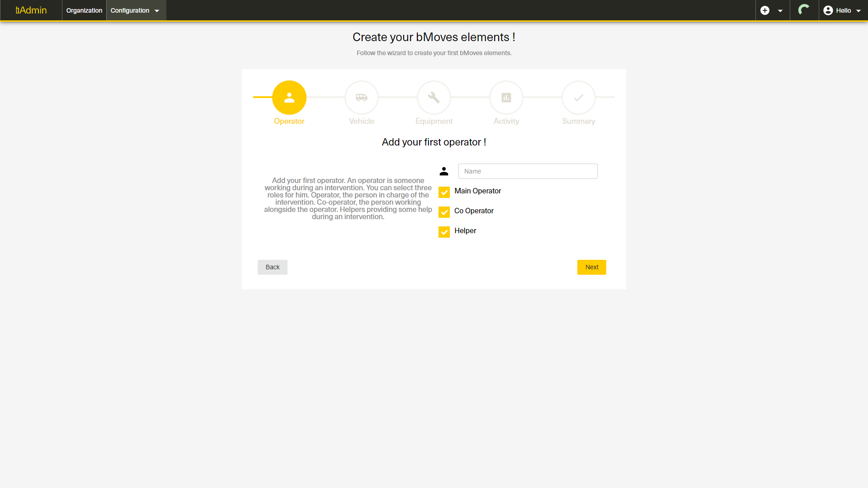Click the user account avatar icon
The height and width of the screenshot is (488, 868).
[x=828, y=10]
